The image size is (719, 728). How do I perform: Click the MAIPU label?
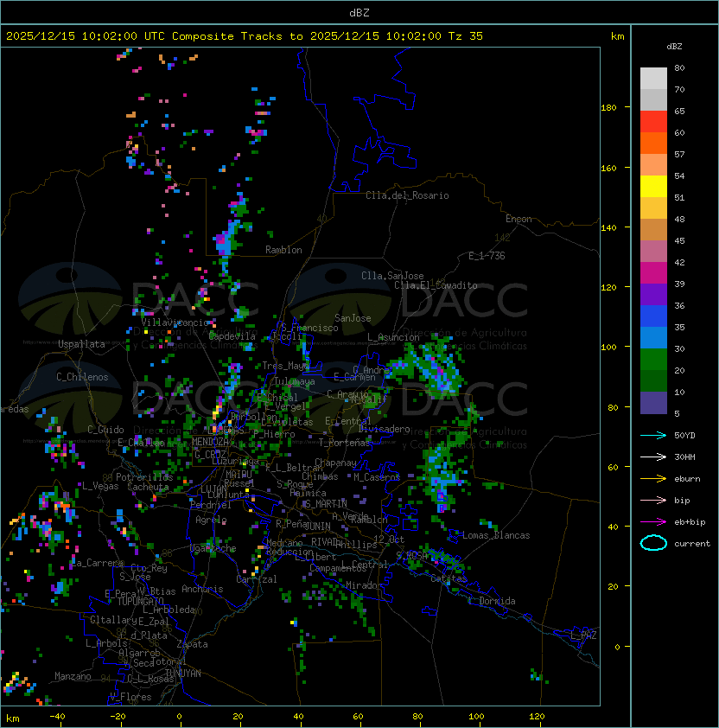coord(239,475)
